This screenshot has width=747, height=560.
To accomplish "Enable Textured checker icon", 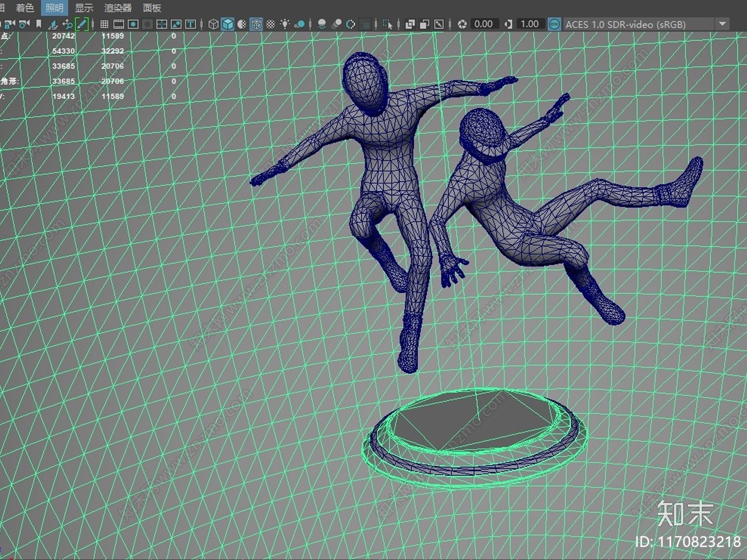I will pos(271,24).
